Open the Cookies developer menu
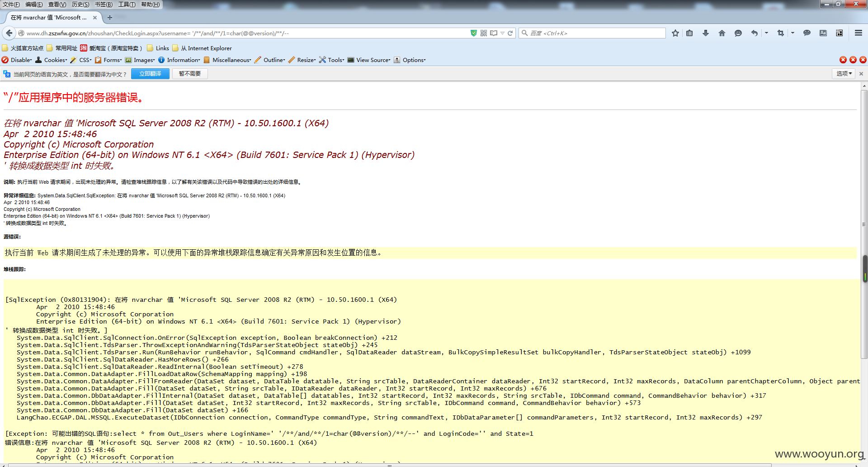The height and width of the screenshot is (467, 868). pyautogui.click(x=51, y=60)
